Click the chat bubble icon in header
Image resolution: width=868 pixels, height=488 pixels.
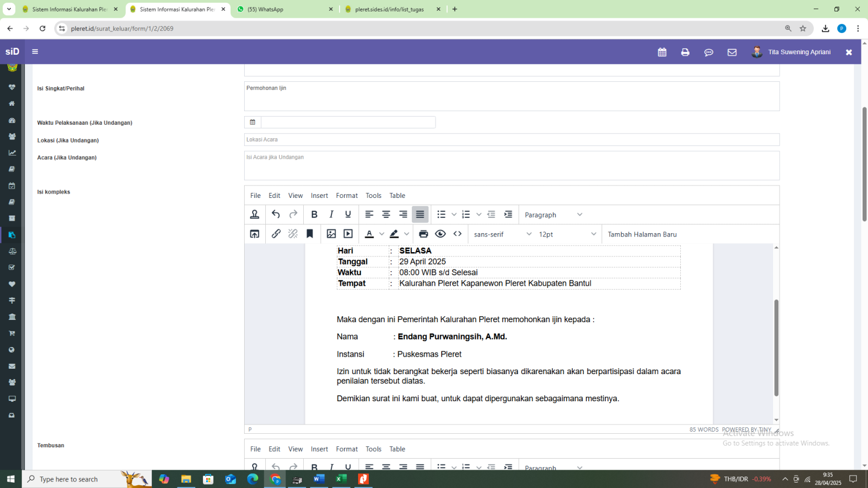(x=709, y=52)
